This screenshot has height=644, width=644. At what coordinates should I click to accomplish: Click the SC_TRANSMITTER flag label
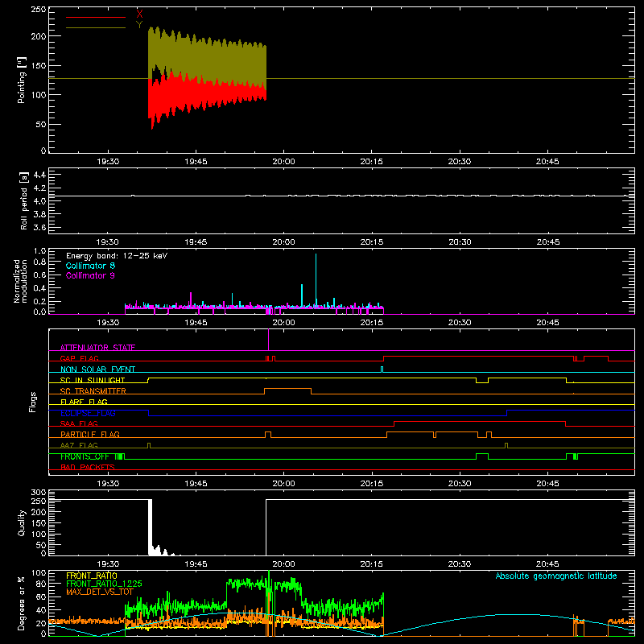click(x=93, y=391)
